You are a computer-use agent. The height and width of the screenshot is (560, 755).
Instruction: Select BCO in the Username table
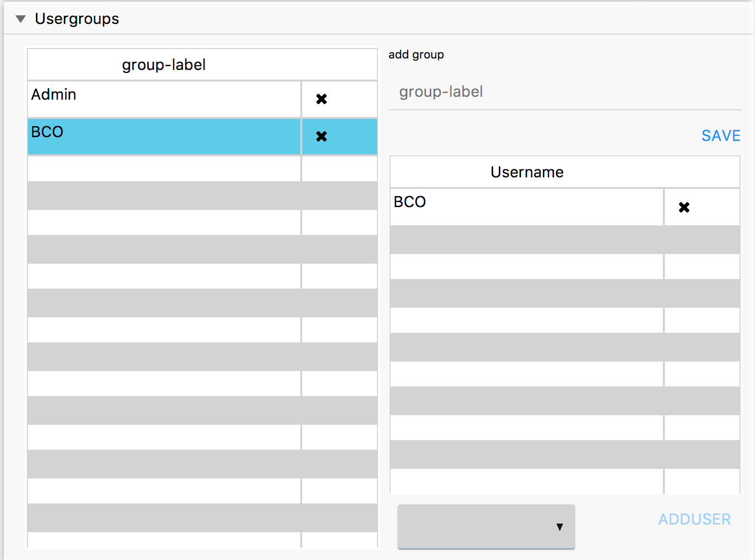527,207
